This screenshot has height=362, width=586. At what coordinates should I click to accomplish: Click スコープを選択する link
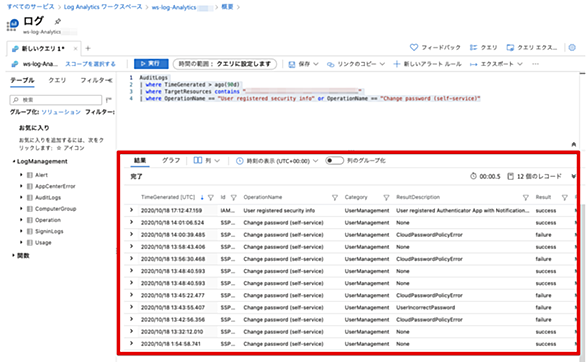90,64
